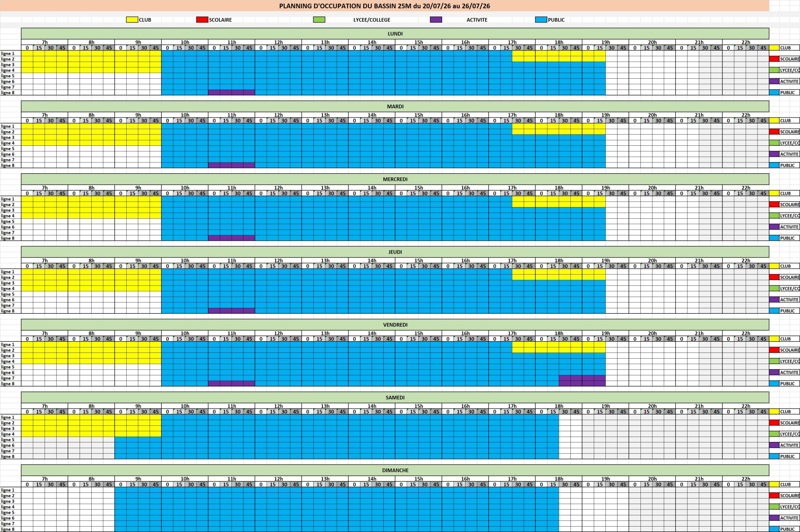The height and width of the screenshot is (532, 800).
Task: Click purple activity block on LUNDI ligne 8
Action: pyautogui.click(x=231, y=92)
